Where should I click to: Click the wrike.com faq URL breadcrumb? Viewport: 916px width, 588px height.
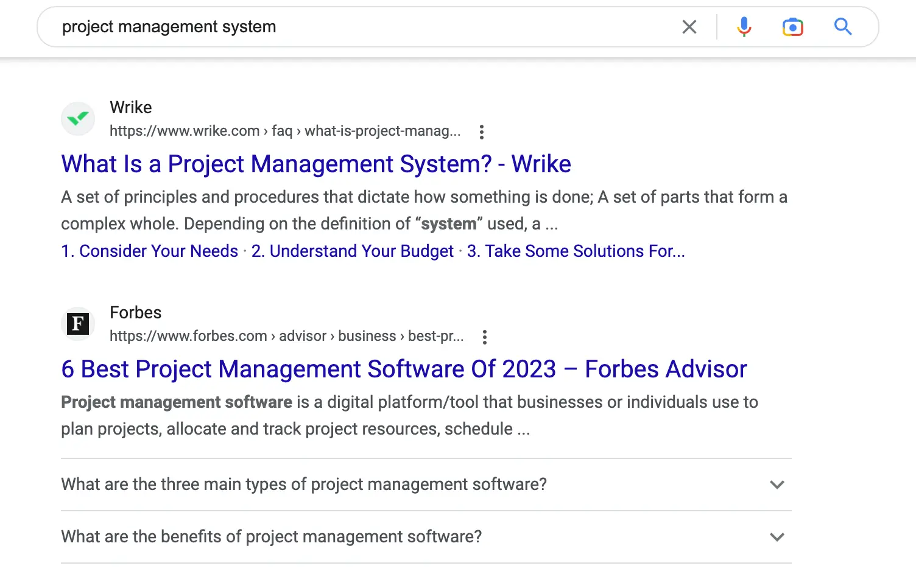point(285,131)
